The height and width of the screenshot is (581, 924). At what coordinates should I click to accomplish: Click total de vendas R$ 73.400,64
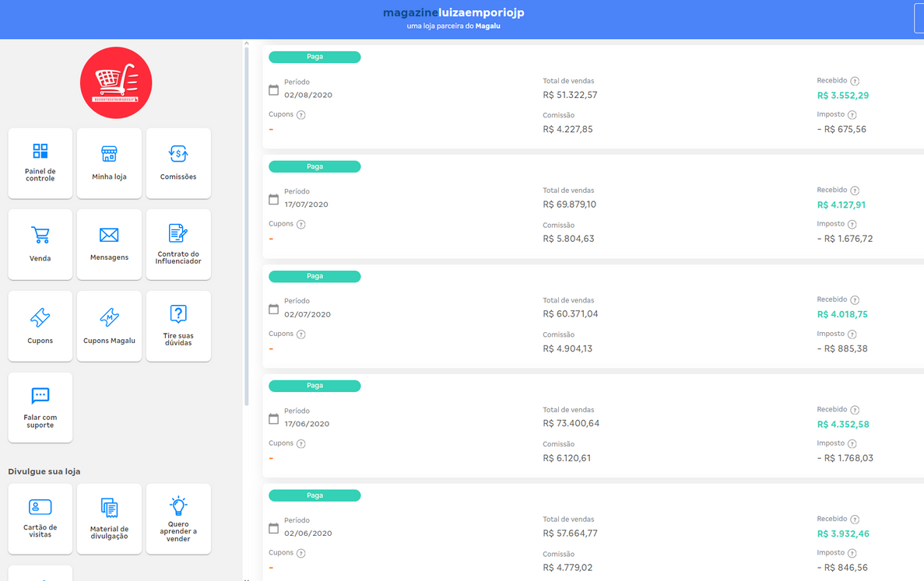click(571, 423)
